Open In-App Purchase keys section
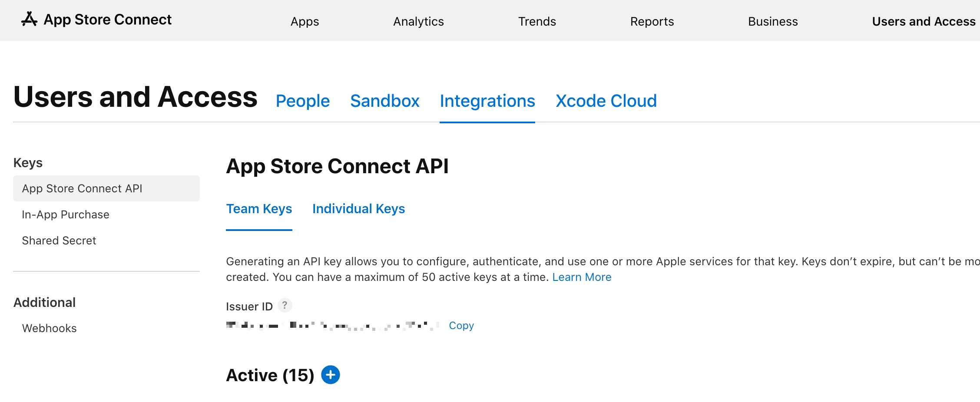The width and height of the screenshot is (980, 402). click(x=66, y=214)
